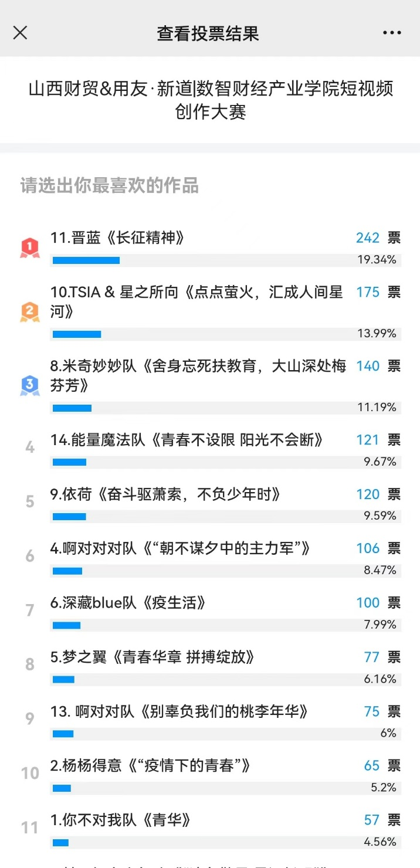Select entry 14.能量魔法队《青春不设限 阳光不会断》

(x=187, y=440)
